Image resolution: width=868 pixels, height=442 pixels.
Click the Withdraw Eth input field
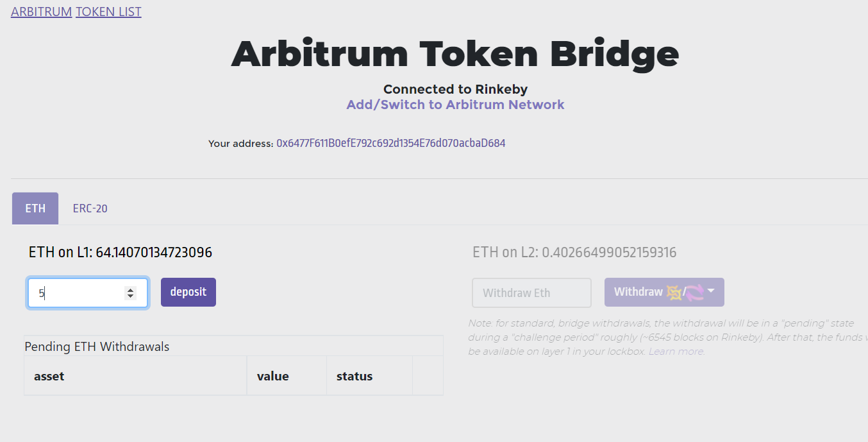(x=531, y=293)
